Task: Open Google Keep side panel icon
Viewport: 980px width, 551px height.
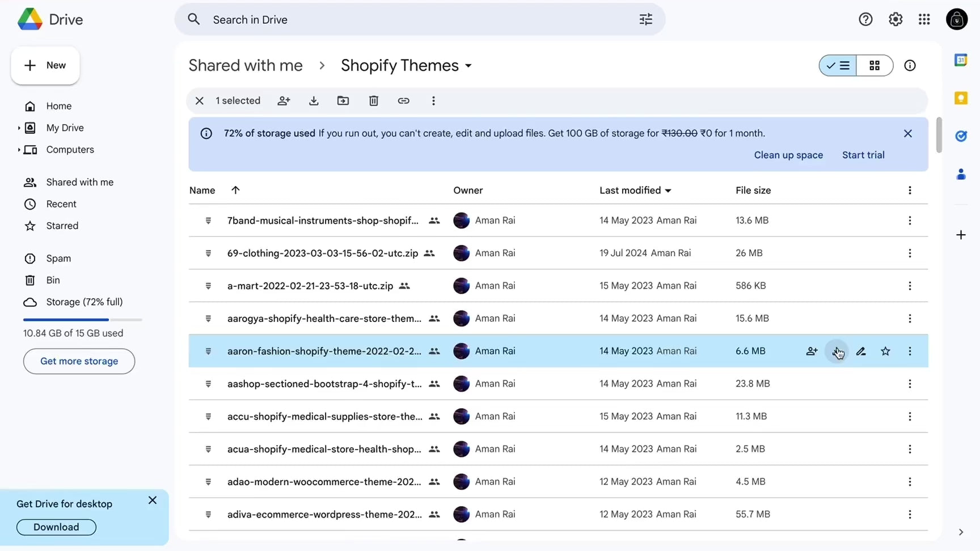Action: [961, 98]
